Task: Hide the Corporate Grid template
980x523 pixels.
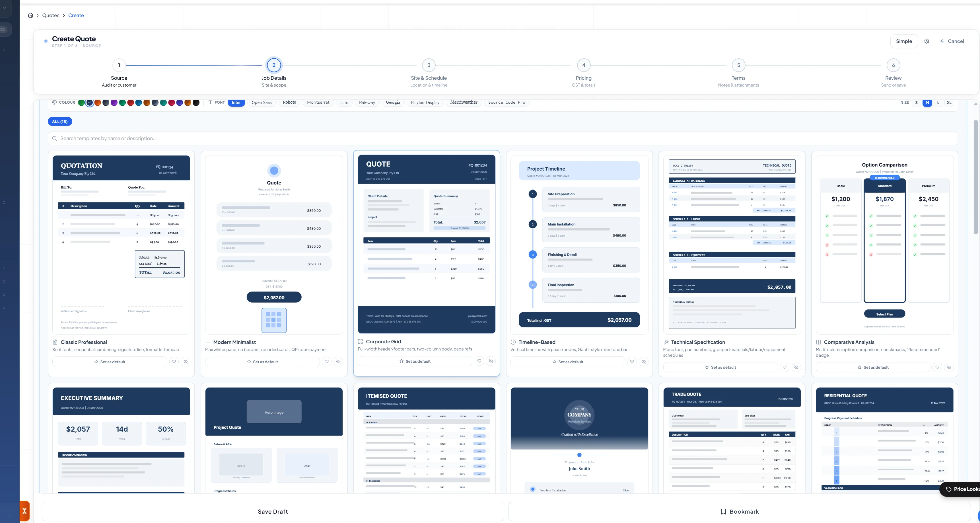Action: point(491,361)
